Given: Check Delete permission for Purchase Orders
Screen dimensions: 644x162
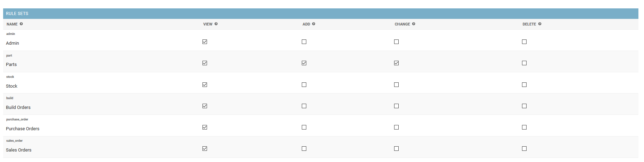Looking at the screenshot, I should click(524, 127).
